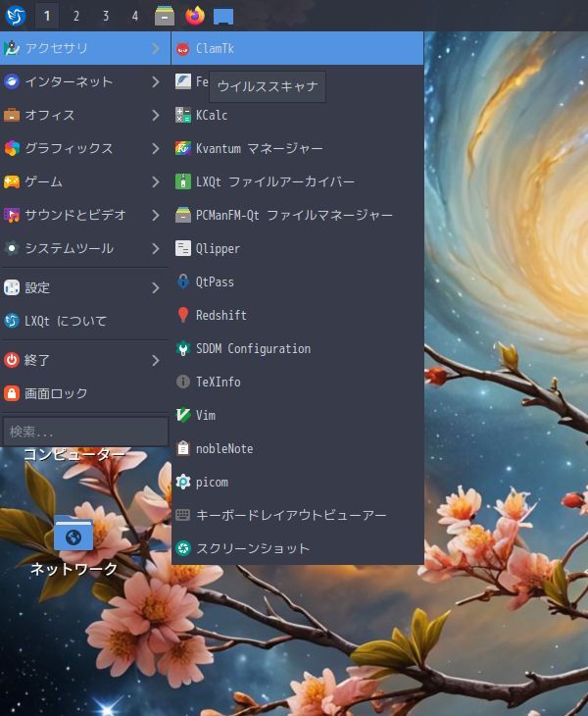Launch file manager from panel quicklaunch

point(165,16)
